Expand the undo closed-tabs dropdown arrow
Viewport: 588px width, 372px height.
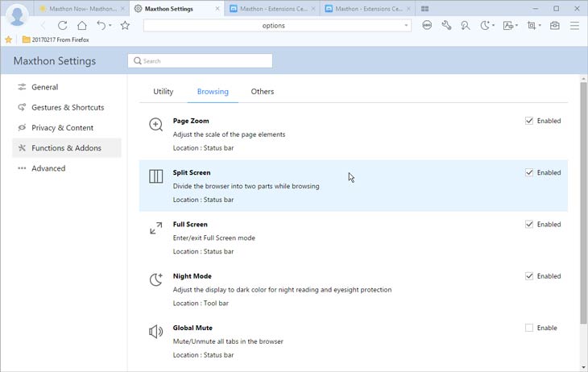[x=110, y=26]
